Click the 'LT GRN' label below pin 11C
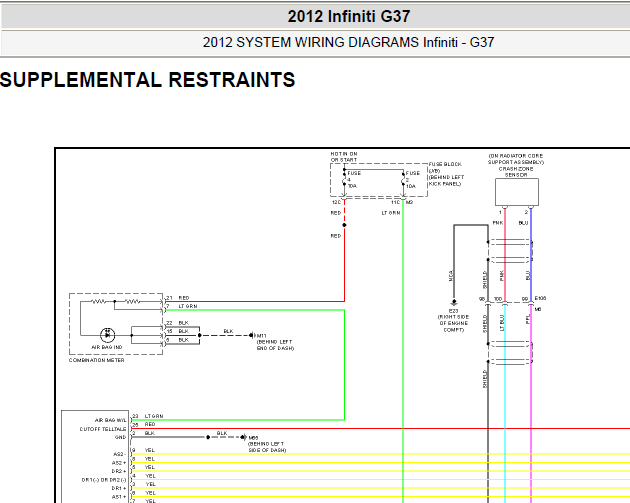Image resolution: width=630 pixels, height=503 pixels. pyautogui.click(x=391, y=213)
